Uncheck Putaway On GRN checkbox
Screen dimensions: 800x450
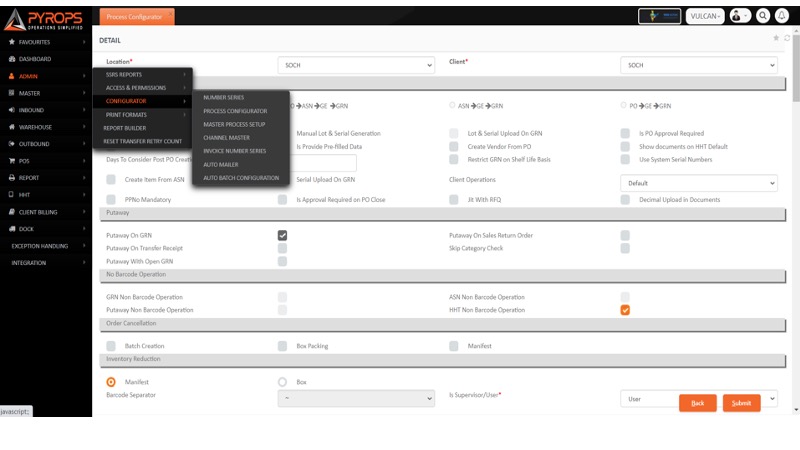click(282, 235)
